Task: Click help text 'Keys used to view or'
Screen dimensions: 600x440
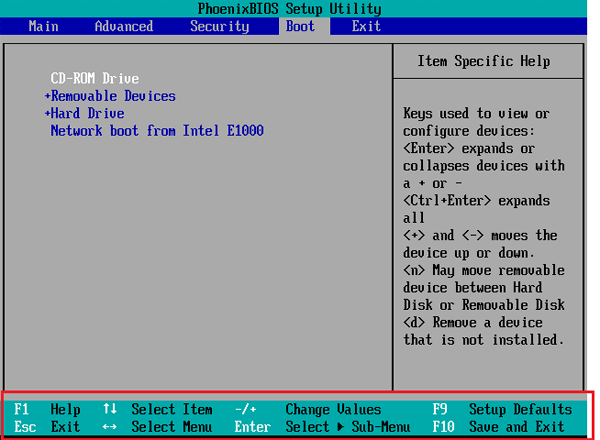Action: (476, 114)
